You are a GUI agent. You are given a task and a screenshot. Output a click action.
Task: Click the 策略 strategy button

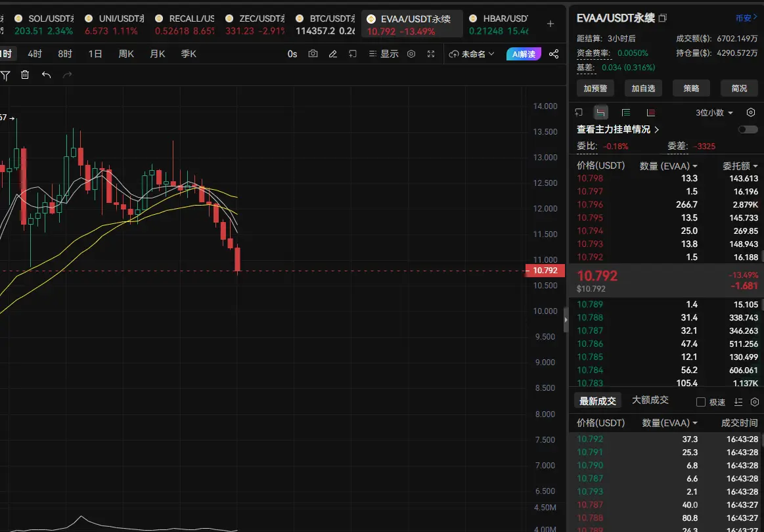[691, 88]
